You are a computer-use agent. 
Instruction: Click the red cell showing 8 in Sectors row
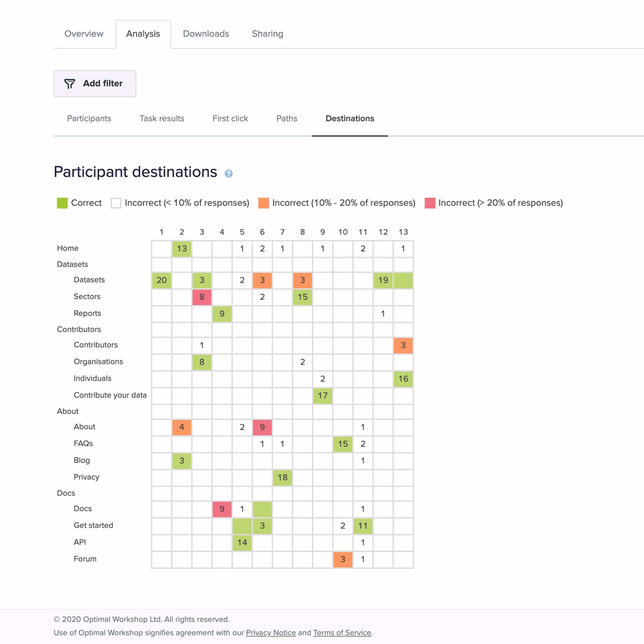pyautogui.click(x=202, y=297)
